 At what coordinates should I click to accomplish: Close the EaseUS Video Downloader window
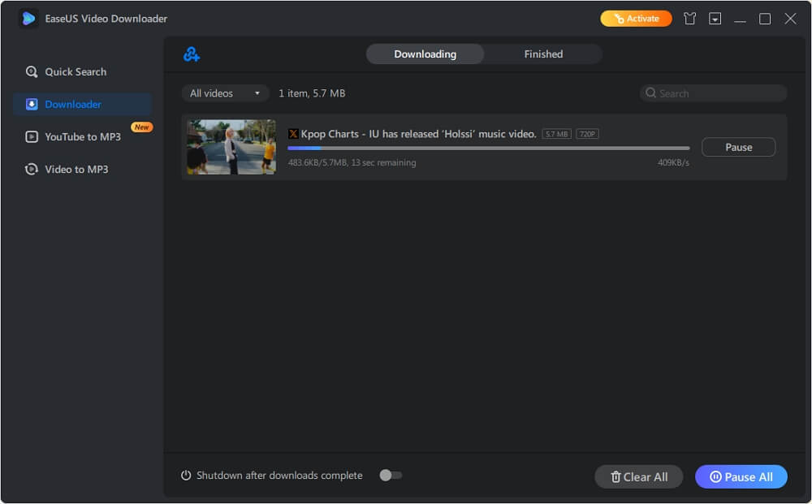pos(790,19)
